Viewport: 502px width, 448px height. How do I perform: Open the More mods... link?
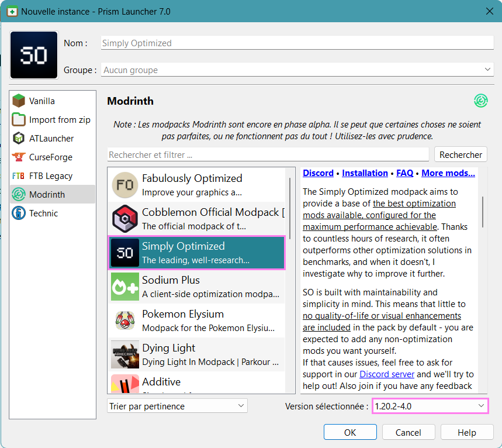click(x=448, y=173)
